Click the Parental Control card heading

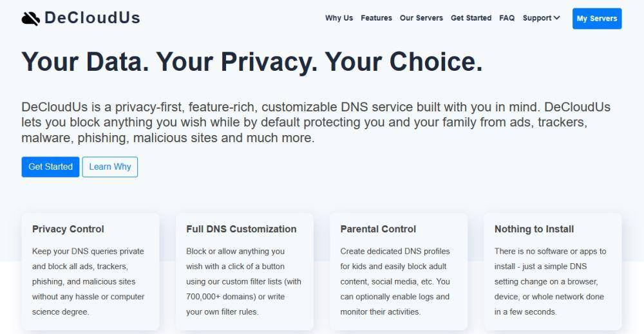[x=378, y=229]
